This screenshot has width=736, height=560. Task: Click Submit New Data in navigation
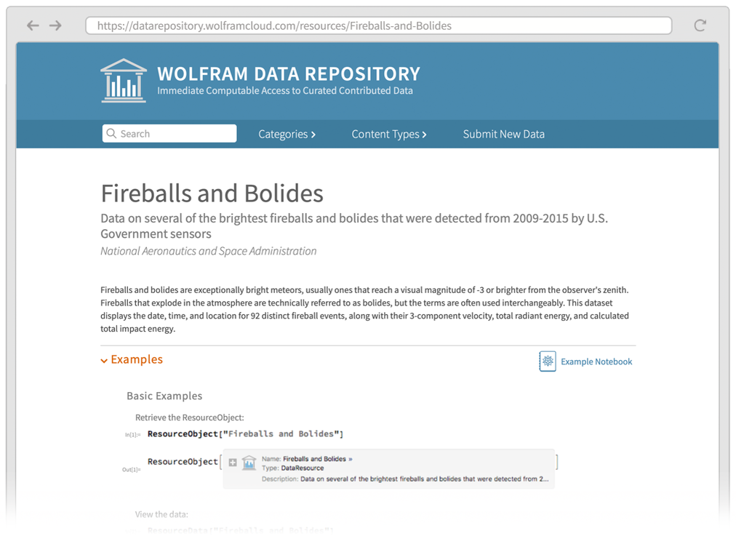[504, 135]
